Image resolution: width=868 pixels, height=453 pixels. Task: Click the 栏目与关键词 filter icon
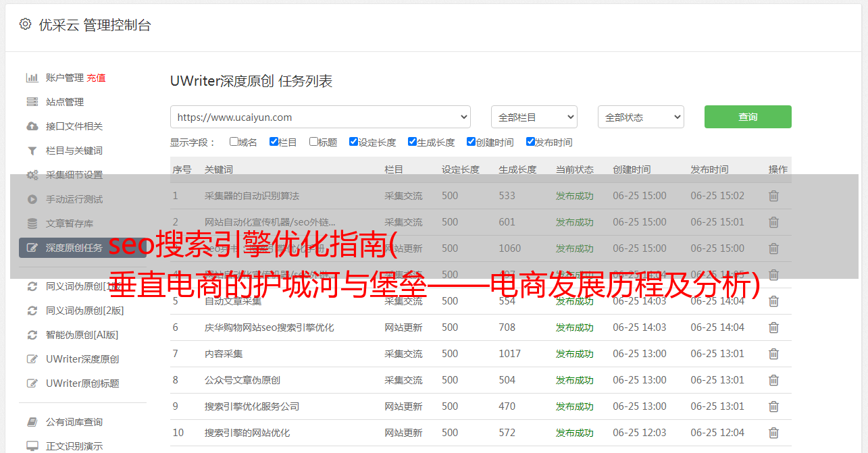click(x=32, y=151)
